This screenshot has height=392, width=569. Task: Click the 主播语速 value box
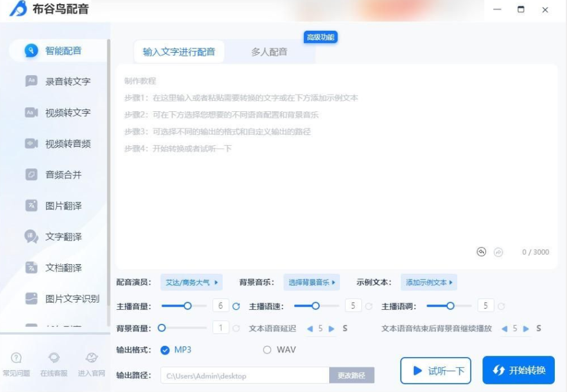click(353, 306)
